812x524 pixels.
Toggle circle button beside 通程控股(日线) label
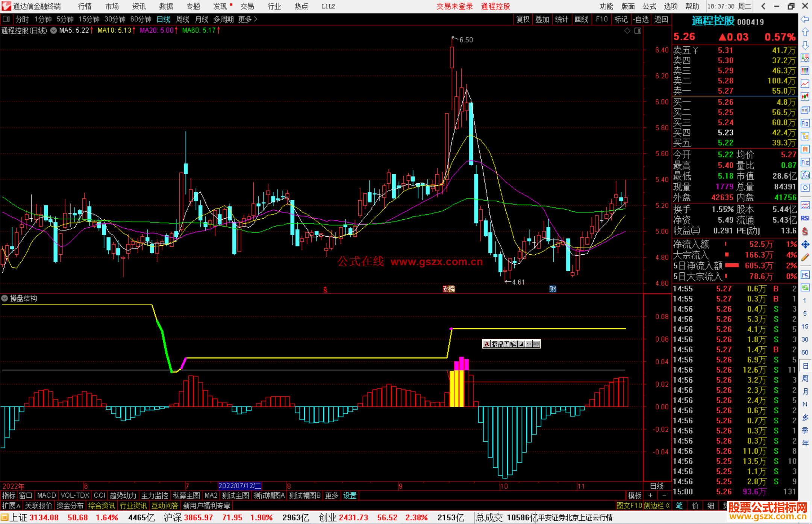(x=54, y=30)
